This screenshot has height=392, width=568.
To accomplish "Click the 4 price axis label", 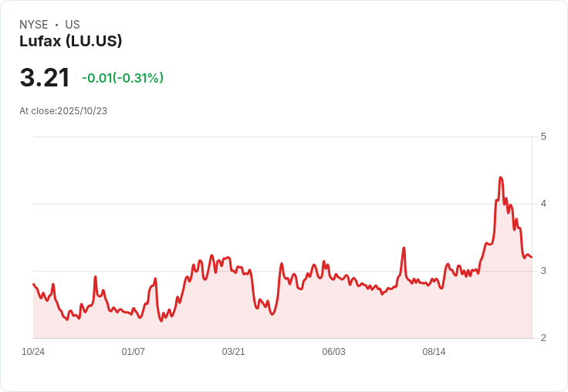I will (x=543, y=204).
